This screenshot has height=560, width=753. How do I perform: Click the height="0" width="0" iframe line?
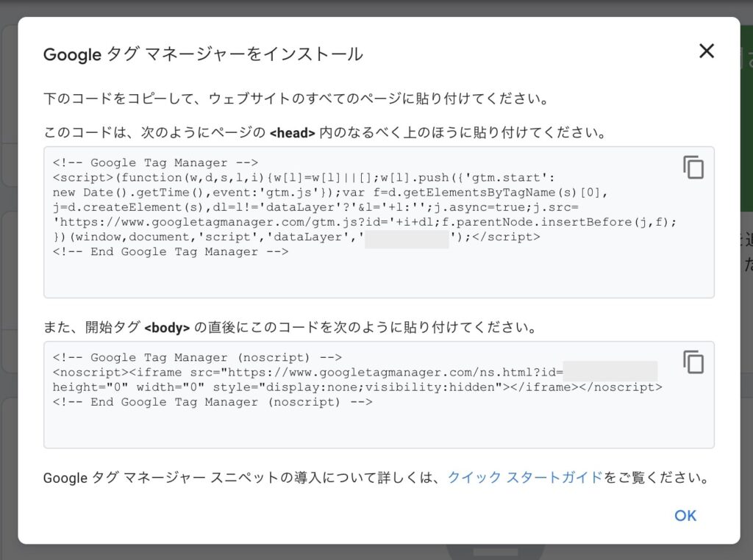point(357,387)
